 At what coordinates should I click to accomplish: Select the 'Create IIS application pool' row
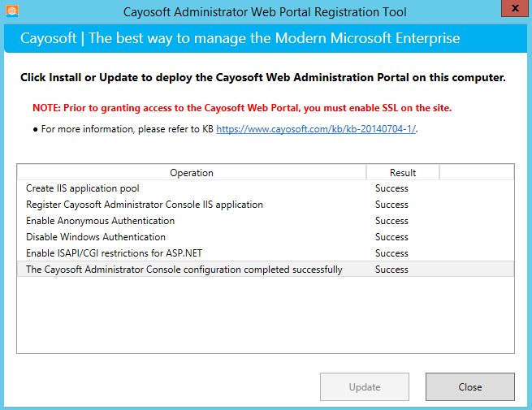[x=266, y=188]
